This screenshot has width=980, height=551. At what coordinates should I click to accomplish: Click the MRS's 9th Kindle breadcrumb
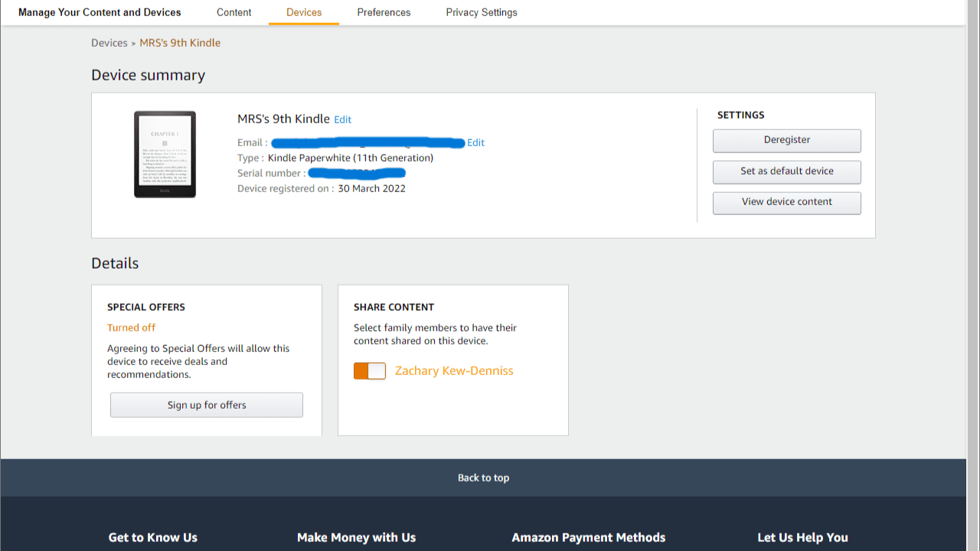180,43
